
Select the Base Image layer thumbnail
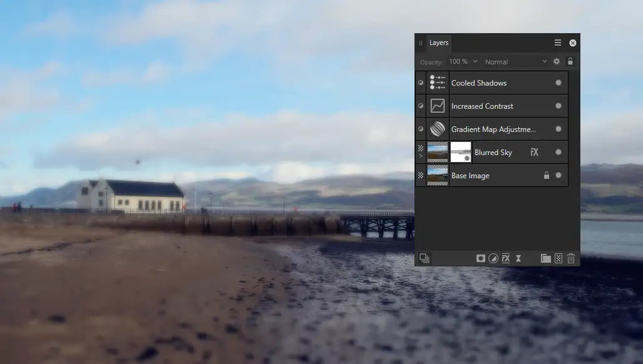tap(438, 175)
